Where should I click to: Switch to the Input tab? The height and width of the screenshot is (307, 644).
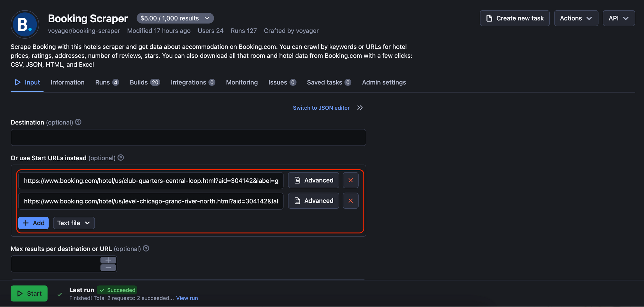(27, 83)
